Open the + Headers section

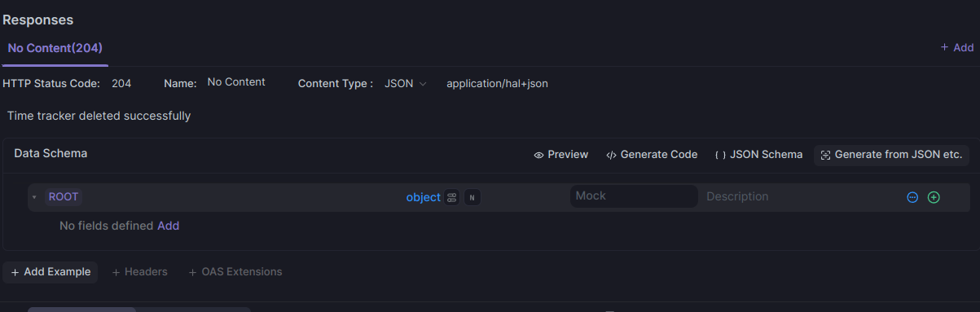click(139, 272)
